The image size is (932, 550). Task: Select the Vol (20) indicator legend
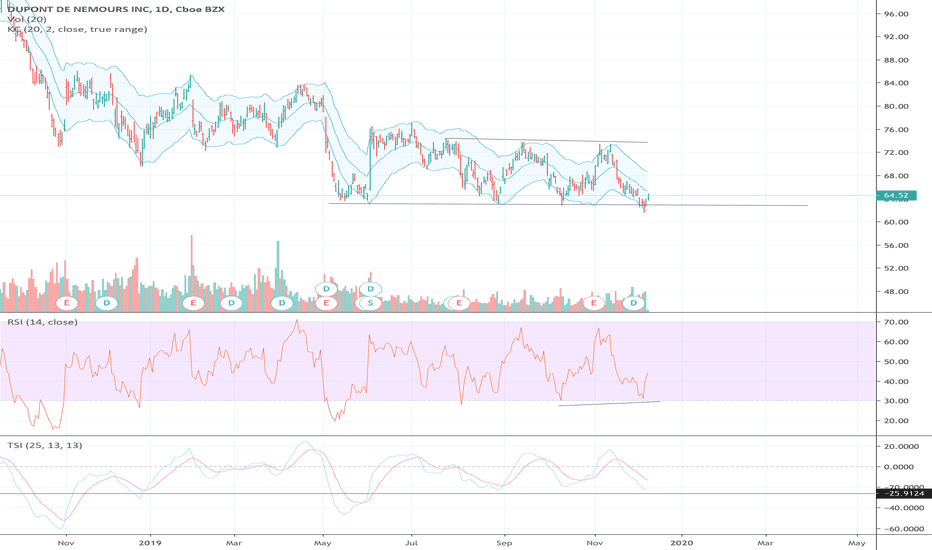(x=27, y=19)
